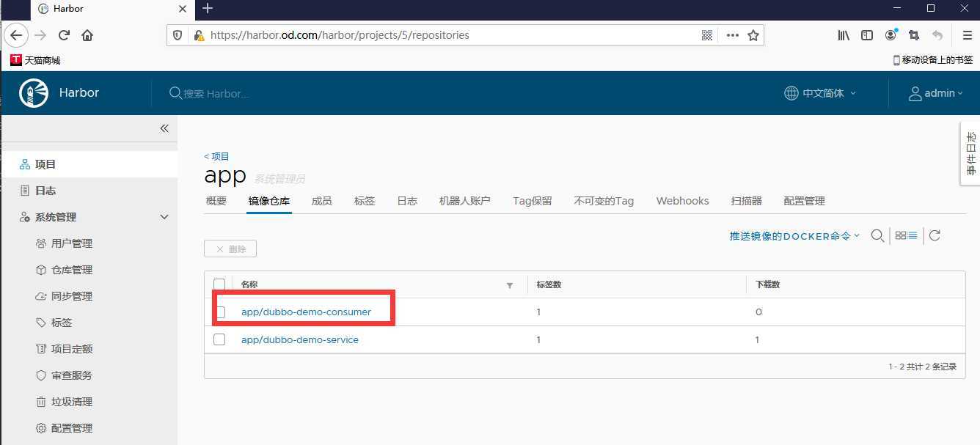Viewport: 980px width, 445px height.
Task: Switch to list view icon
Action: click(913, 235)
